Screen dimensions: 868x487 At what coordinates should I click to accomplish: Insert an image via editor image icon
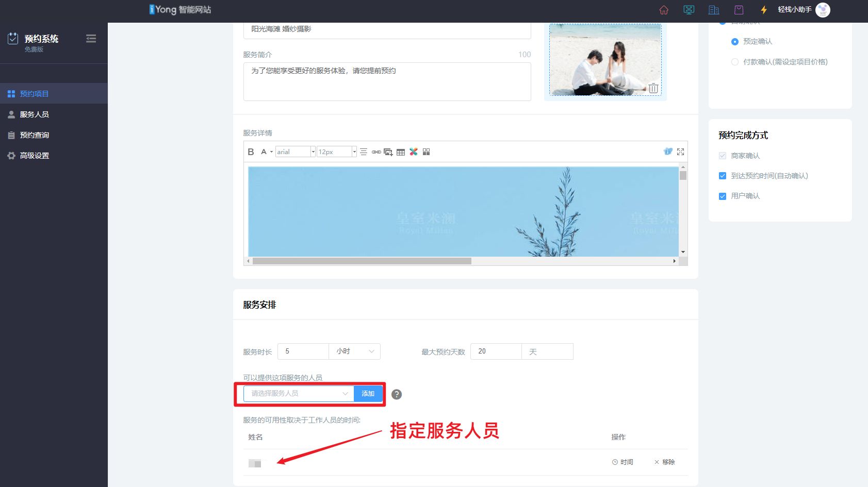pyautogui.click(x=388, y=152)
